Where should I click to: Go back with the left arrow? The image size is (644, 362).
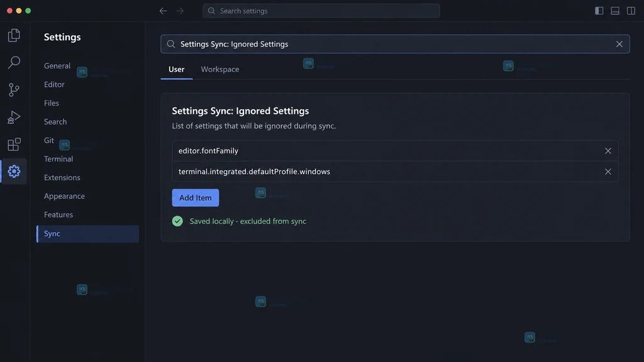[x=163, y=11]
